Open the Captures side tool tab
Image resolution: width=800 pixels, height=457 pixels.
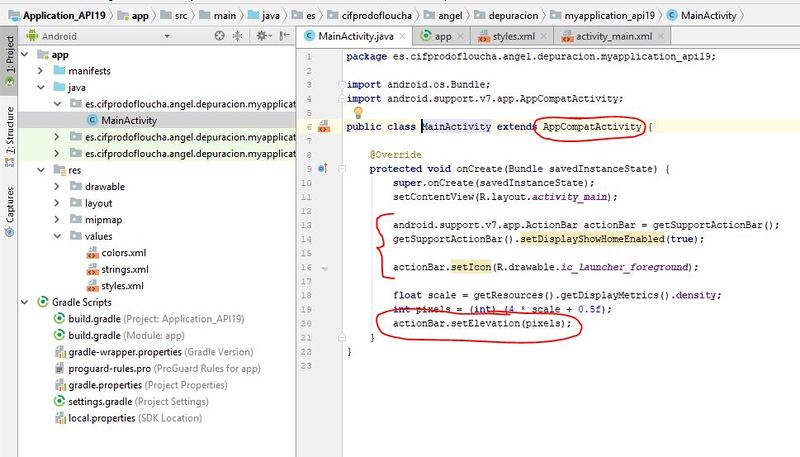9,211
